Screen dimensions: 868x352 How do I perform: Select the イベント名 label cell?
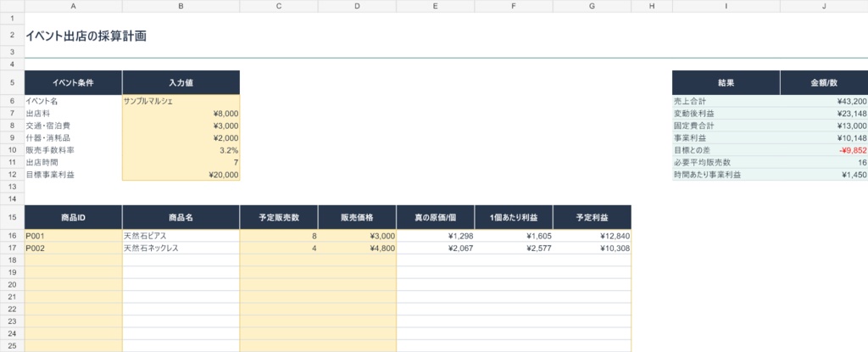coord(74,101)
